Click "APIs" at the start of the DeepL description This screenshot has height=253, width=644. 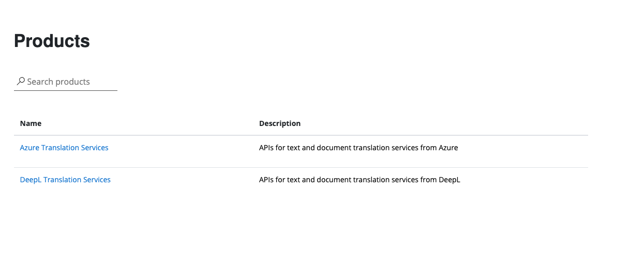(266, 180)
